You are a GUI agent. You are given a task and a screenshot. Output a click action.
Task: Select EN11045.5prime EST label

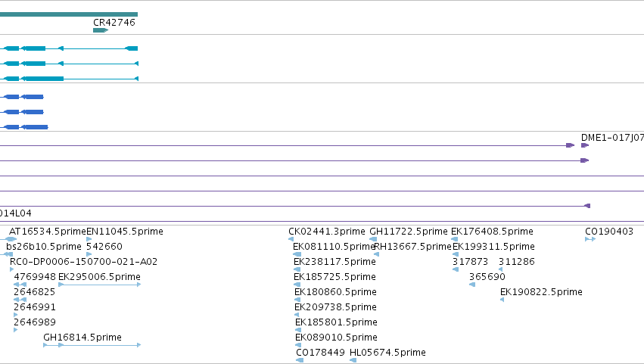[x=125, y=232]
